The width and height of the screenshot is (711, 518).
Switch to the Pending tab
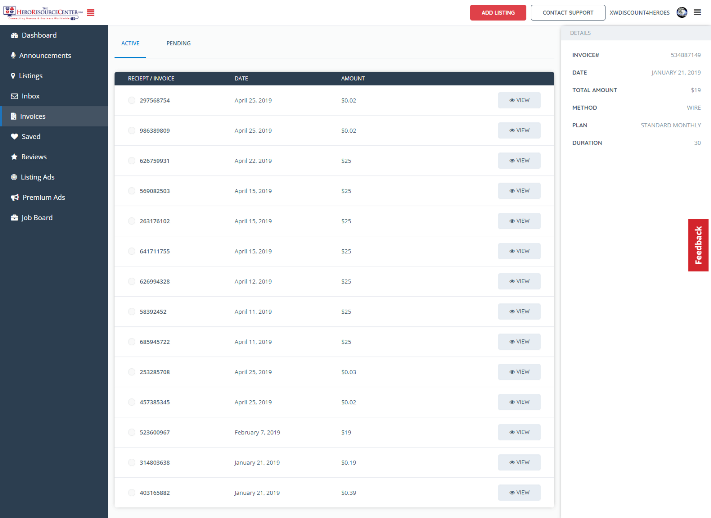tap(178, 44)
